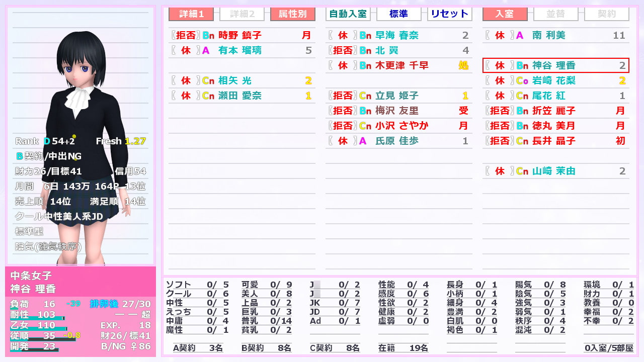Click the highlighted 神谷 理香 entry
The height and width of the screenshot is (362, 644).
(x=555, y=65)
